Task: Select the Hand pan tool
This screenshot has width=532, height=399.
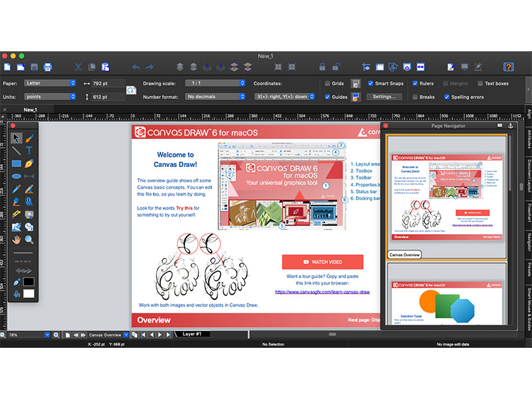Action: point(16,239)
